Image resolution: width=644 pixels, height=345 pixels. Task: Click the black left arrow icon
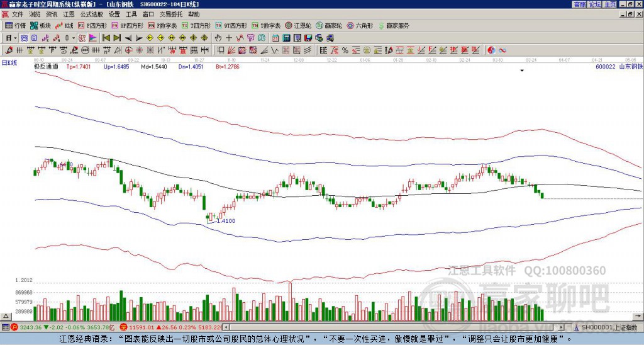pyautogui.click(x=128, y=38)
